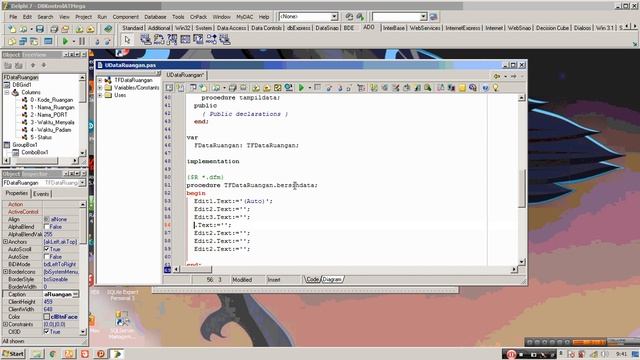640x360 pixels.
Task: Click the Caption property value field
Action: pyautogui.click(x=61, y=294)
